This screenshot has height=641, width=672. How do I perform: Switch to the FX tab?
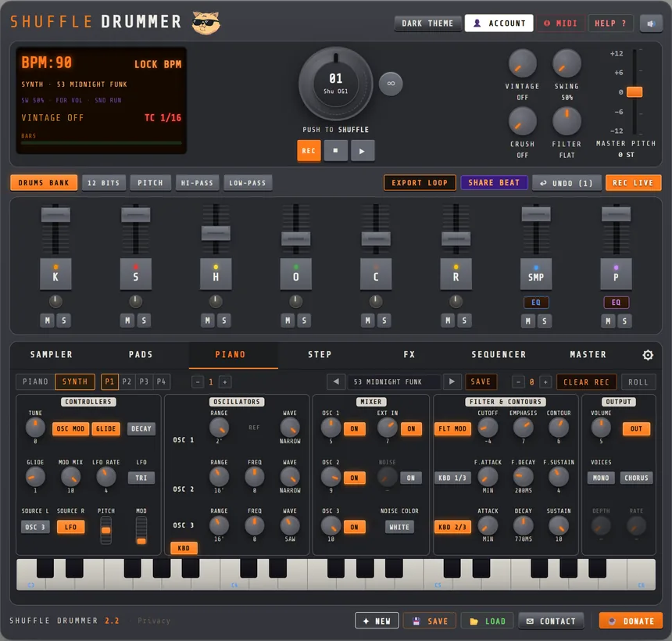click(x=409, y=355)
